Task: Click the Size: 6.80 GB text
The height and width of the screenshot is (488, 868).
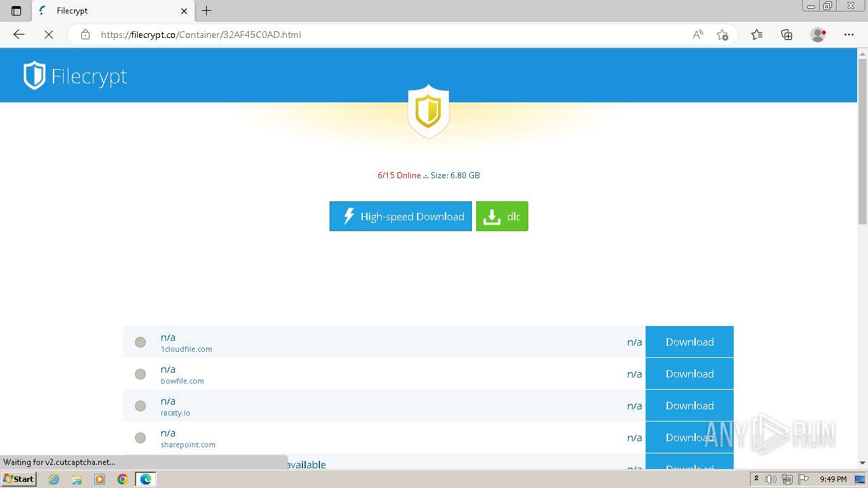Action: pyautogui.click(x=455, y=175)
